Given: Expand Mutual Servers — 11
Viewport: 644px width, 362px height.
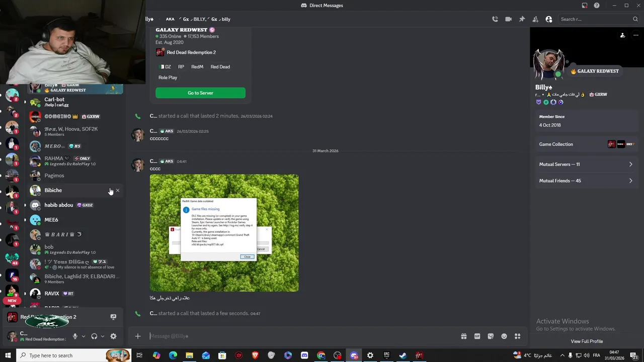Looking at the screenshot, I should pos(586,164).
